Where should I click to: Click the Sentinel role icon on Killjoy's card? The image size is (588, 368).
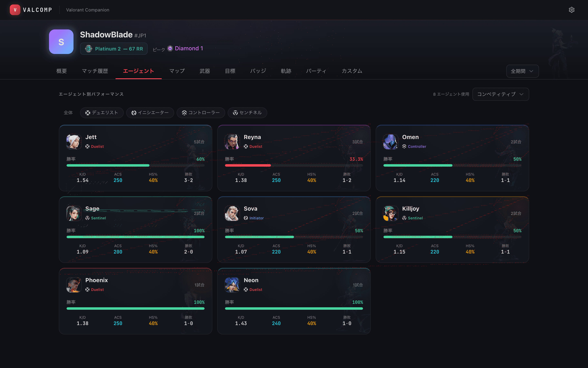coord(404,218)
